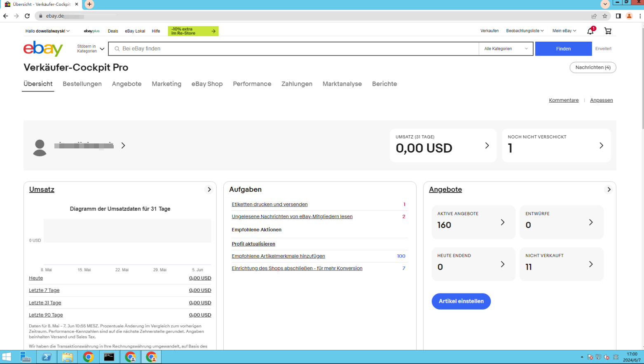Open Einrichtung des Shops abschließen link
This screenshot has width=644, height=364.
297,268
